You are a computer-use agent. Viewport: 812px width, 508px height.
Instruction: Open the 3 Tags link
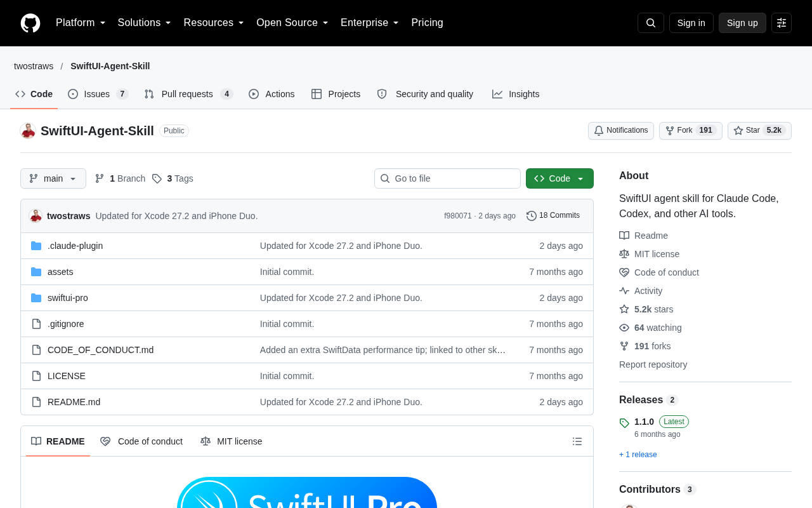tap(173, 178)
